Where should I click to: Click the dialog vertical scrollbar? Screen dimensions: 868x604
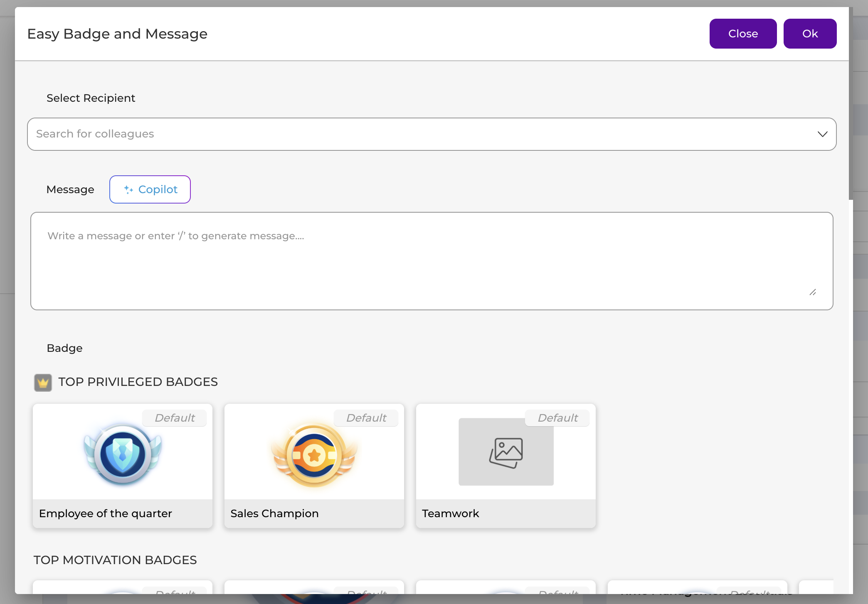pos(851,103)
